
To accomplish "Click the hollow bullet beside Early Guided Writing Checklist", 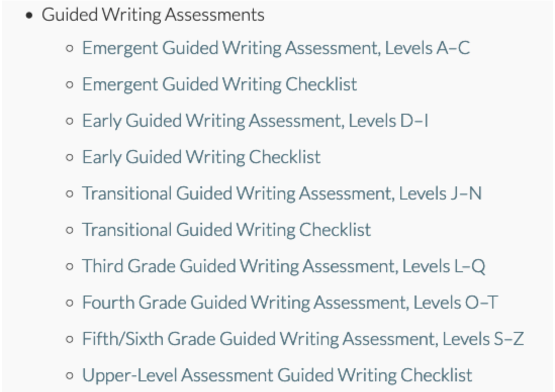I will [x=70, y=158].
